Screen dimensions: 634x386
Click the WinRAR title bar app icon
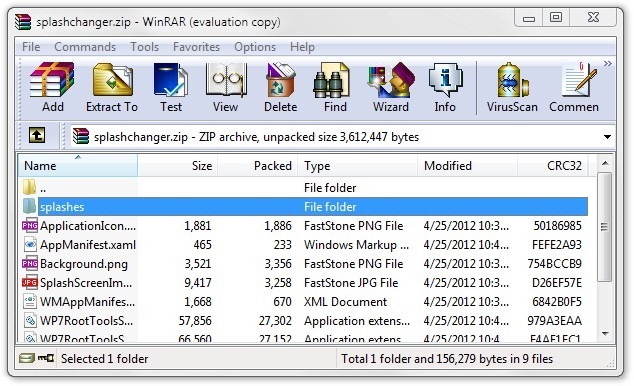click(x=23, y=21)
